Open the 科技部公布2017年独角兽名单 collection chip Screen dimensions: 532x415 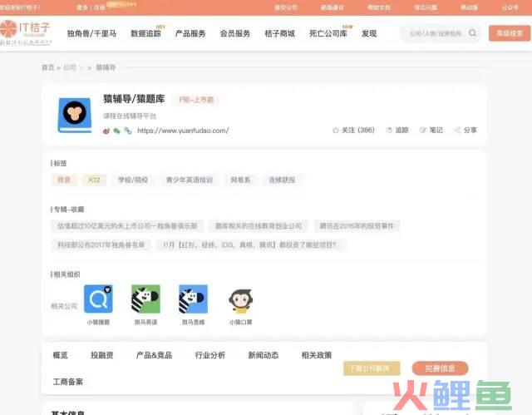pos(101,245)
